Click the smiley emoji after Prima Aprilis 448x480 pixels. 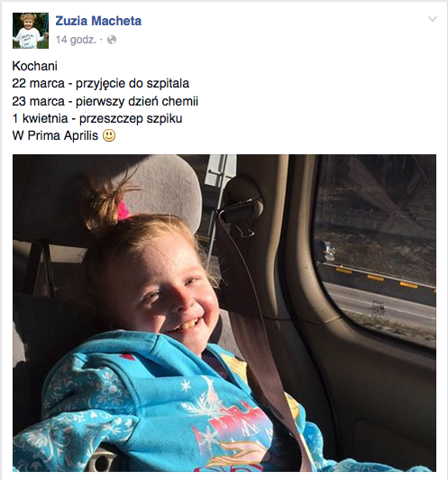click(109, 135)
